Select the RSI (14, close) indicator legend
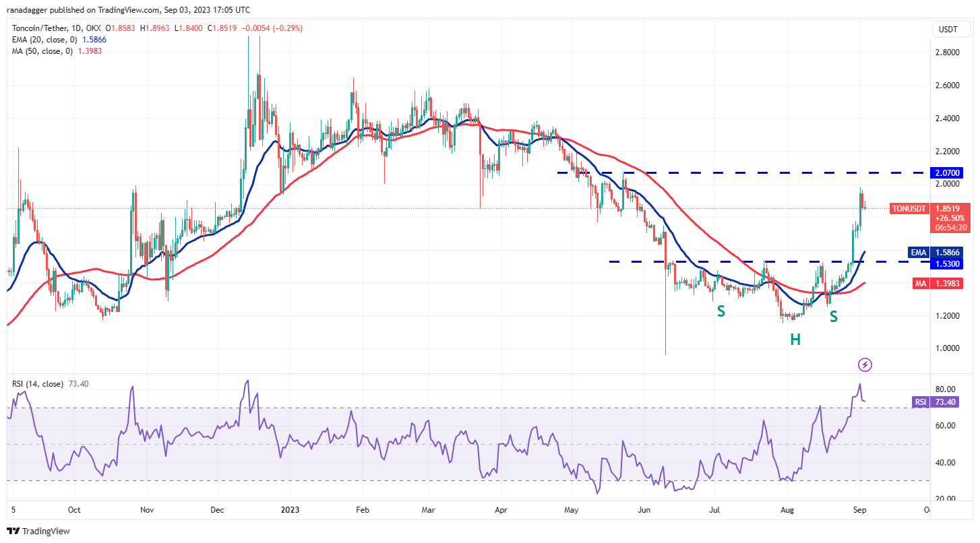 pos(38,384)
